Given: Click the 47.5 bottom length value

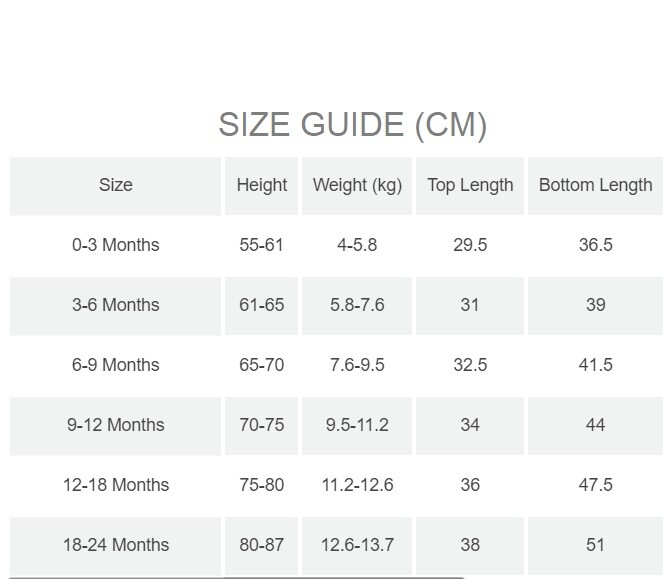Looking at the screenshot, I should (595, 485).
